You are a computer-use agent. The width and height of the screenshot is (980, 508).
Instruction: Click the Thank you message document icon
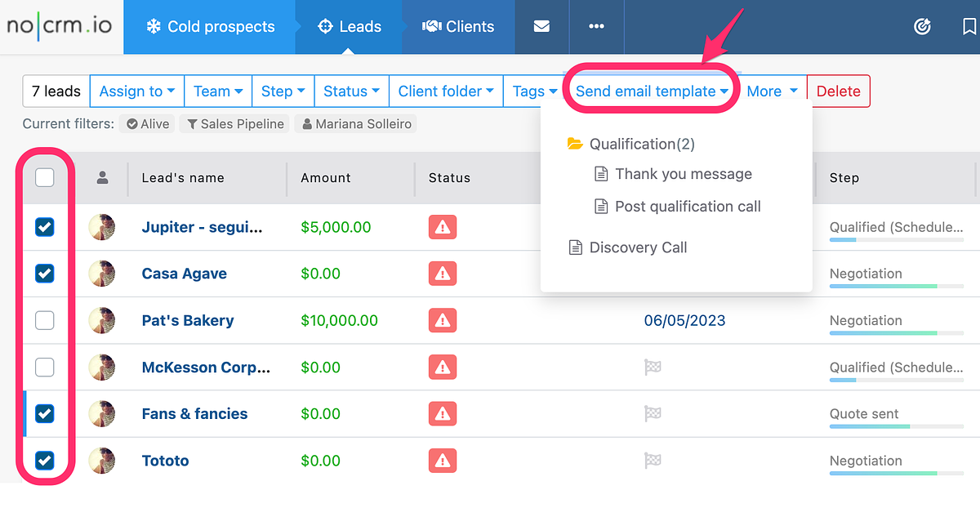point(601,174)
